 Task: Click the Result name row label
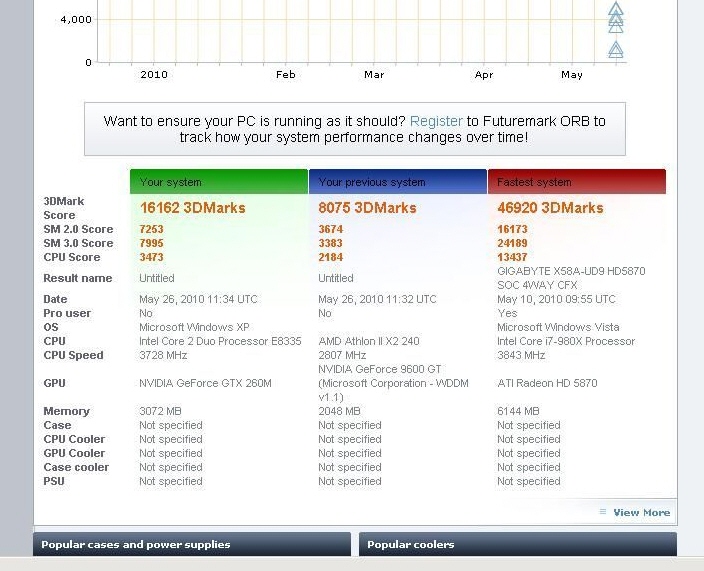pyautogui.click(x=78, y=278)
